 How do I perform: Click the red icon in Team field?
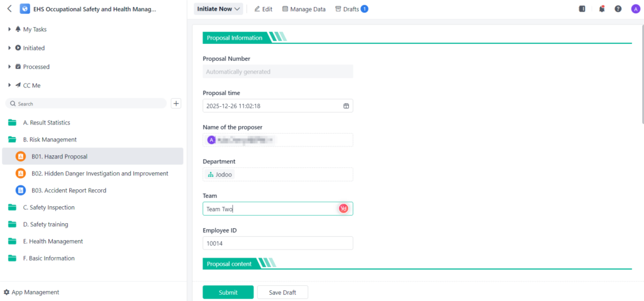point(343,209)
